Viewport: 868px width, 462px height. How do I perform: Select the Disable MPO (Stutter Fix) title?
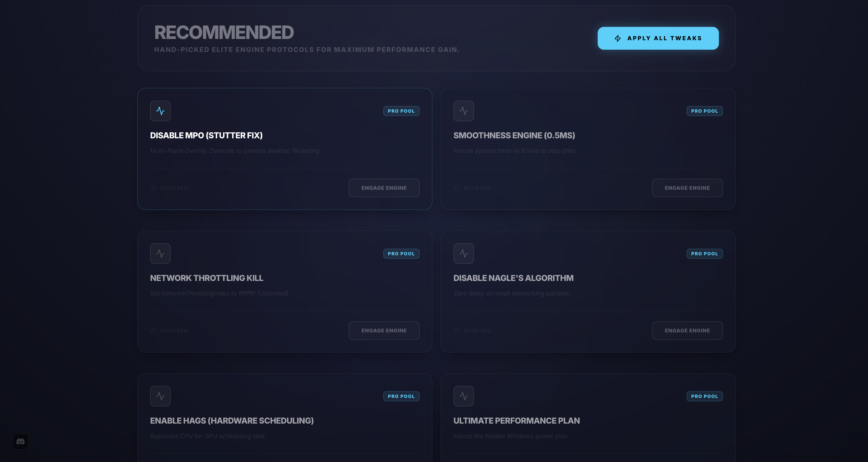click(206, 135)
